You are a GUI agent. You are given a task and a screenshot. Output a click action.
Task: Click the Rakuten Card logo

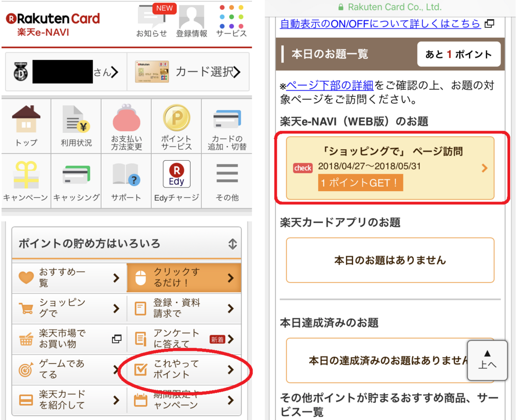click(53, 19)
